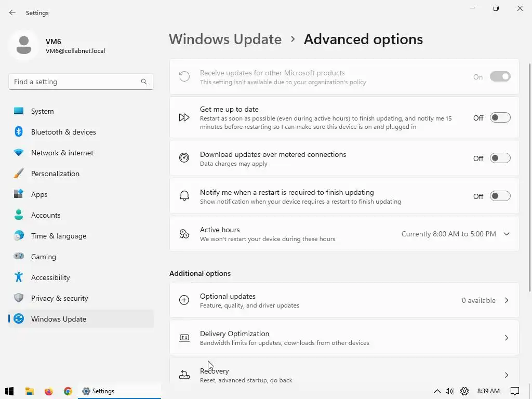532x399 pixels.
Task: Open Optional updates via its chevron
Action: click(507, 300)
